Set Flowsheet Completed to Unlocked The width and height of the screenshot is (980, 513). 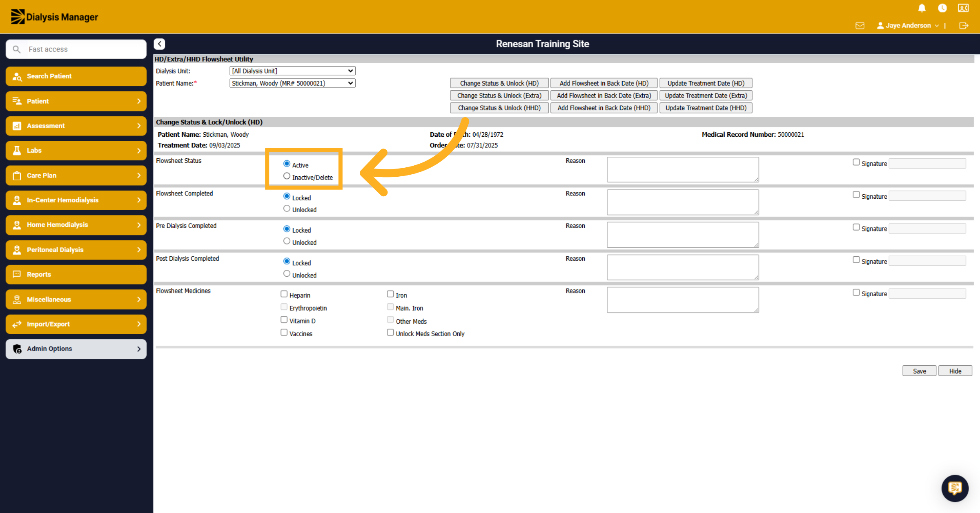coord(287,209)
